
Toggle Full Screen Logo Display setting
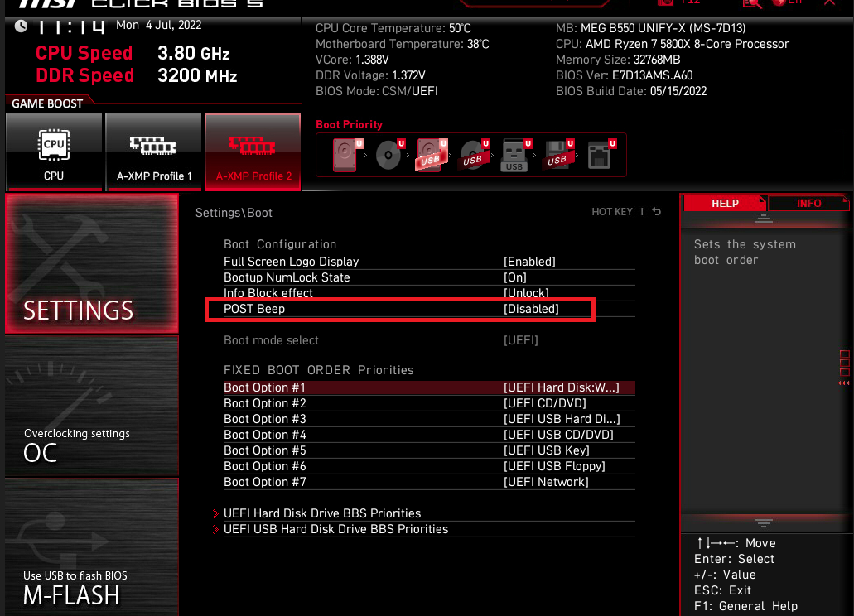click(x=429, y=262)
